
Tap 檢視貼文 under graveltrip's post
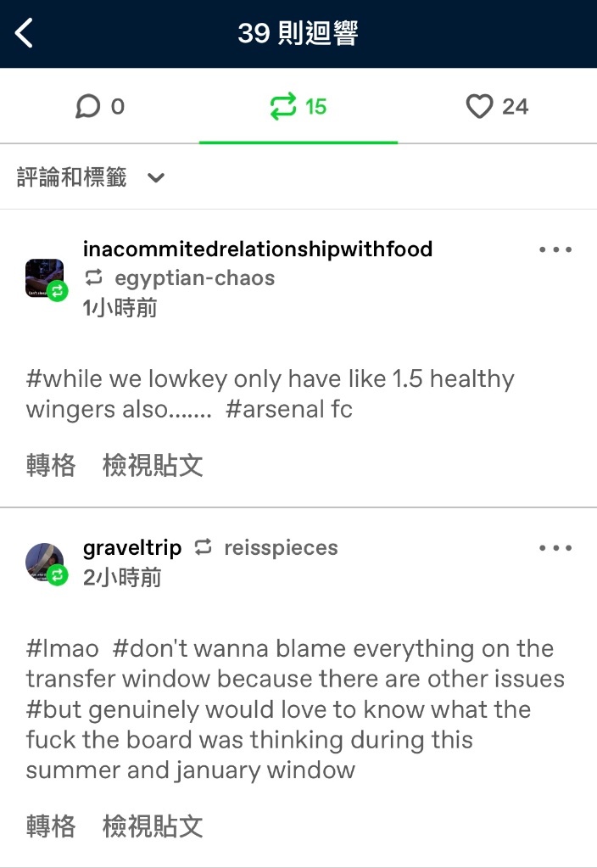click(153, 826)
